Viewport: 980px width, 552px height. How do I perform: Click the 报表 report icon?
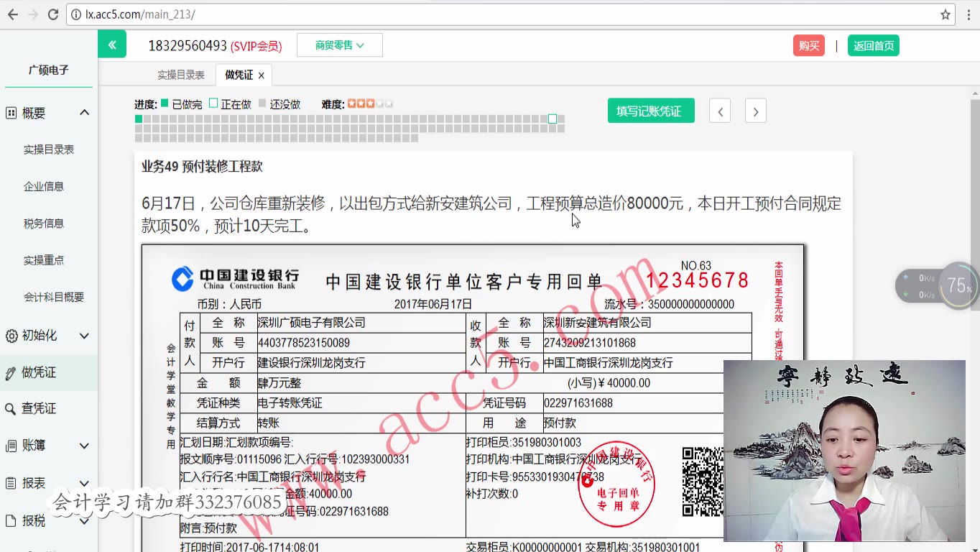tap(12, 483)
